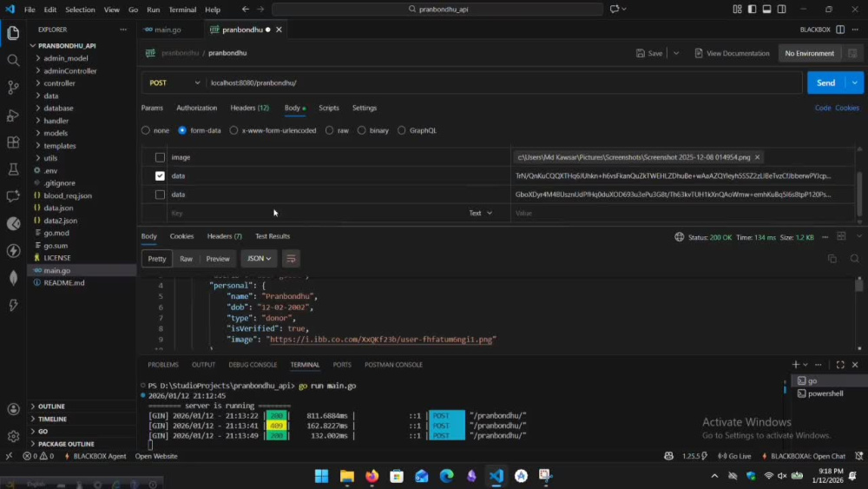Image resolution: width=868 pixels, height=489 pixels.
Task: Click the empty Key input field
Action: pyautogui.click(x=316, y=213)
